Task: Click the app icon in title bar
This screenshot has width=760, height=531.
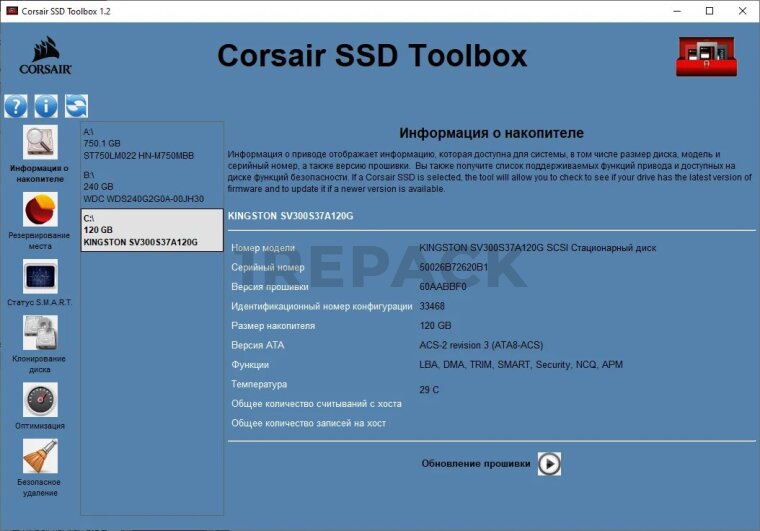Action: coord(12,11)
